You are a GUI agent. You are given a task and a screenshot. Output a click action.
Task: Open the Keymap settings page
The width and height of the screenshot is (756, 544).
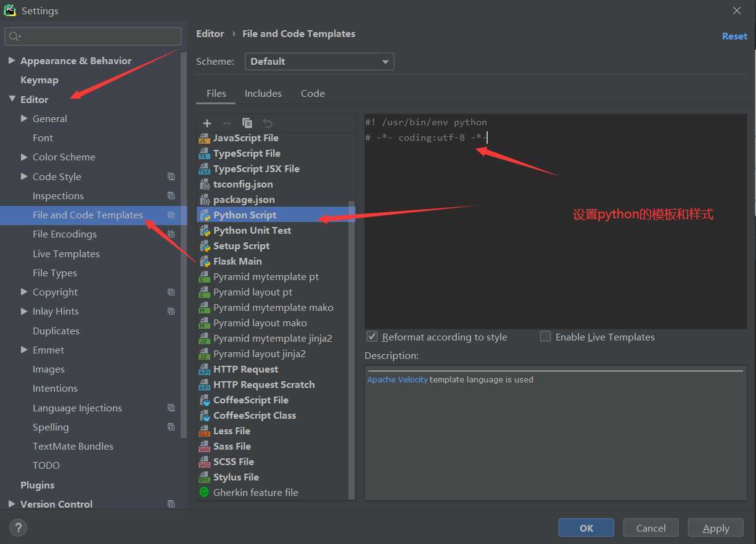[39, 80]
